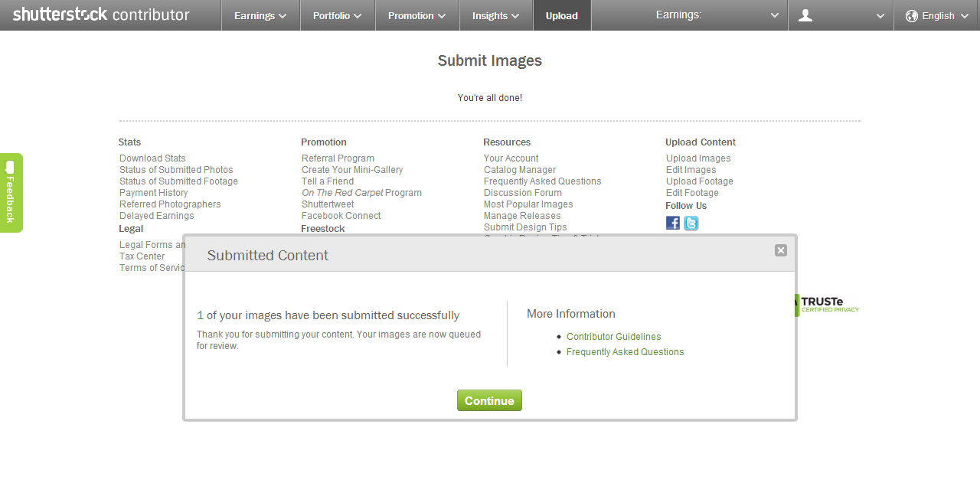Click the green Continue button

click(489, 400)
